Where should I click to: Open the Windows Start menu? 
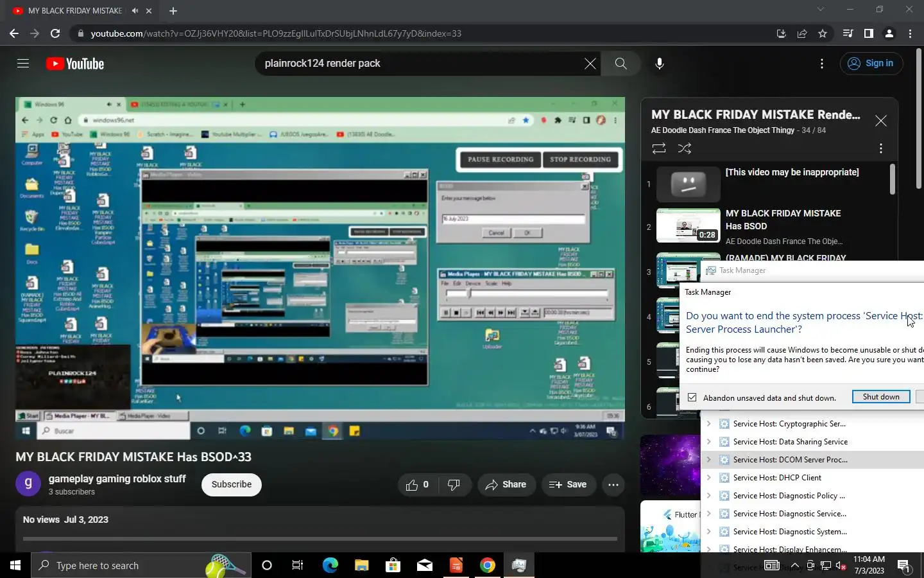[x=15, y=565]
